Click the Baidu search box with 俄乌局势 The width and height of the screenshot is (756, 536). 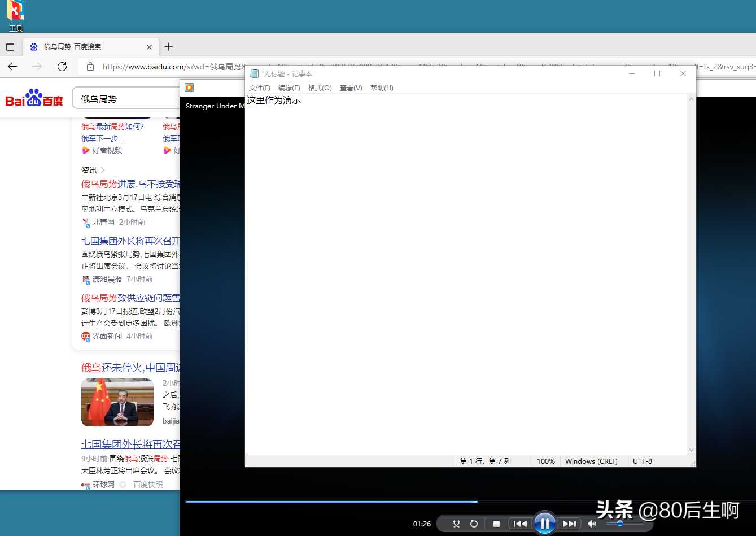pyautogui.click(x=126, y=99)
